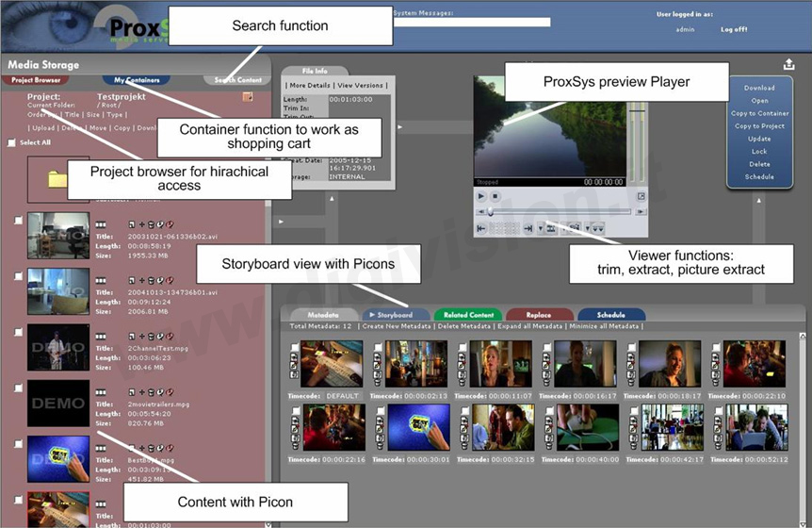Image resolution: width=812 pixels, height=528 pixels.
Task: Open the player fullscreen/popout icon
Action: [x=641, y=196]
